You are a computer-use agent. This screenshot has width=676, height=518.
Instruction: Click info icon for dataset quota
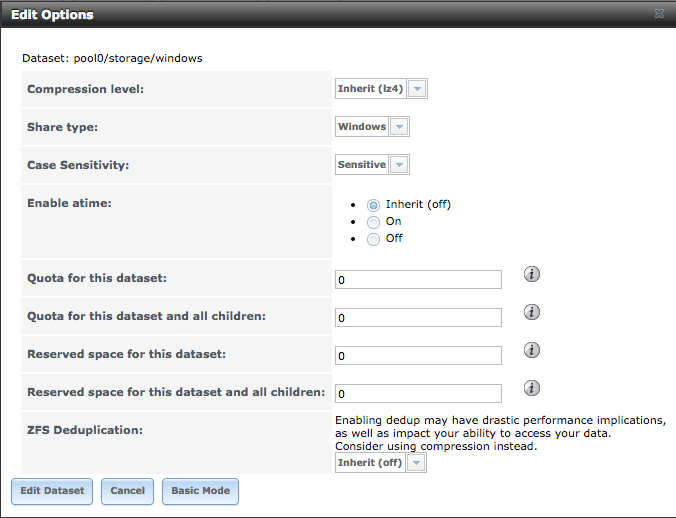pyautogui.click(x=532, y=274)
